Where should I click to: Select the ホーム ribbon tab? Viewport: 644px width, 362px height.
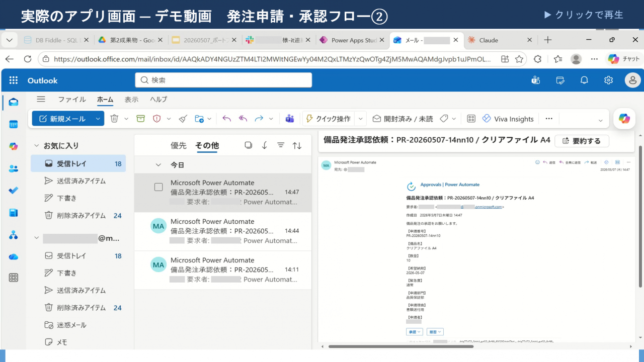105,100
